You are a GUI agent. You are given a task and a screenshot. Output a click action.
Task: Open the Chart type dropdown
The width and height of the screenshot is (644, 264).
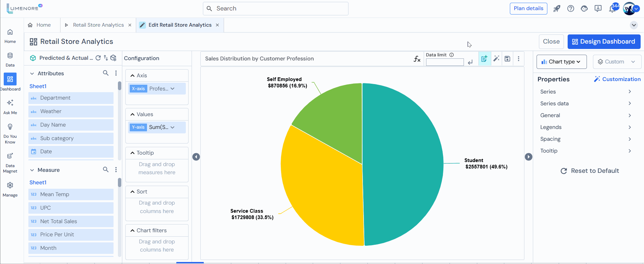(561, 62)
